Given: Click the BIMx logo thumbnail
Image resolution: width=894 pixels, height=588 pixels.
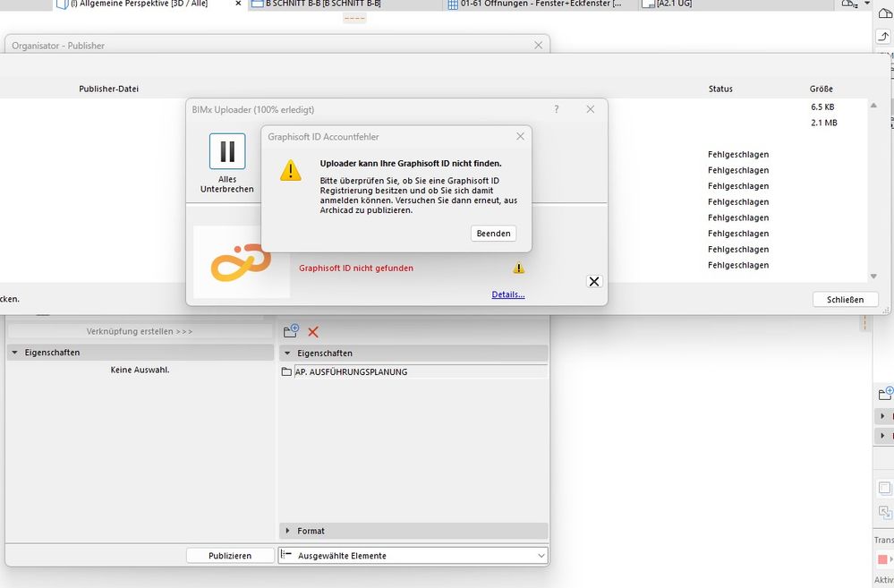Looking at the screenshot, I should pyautogui.click(x=242, y=261).
